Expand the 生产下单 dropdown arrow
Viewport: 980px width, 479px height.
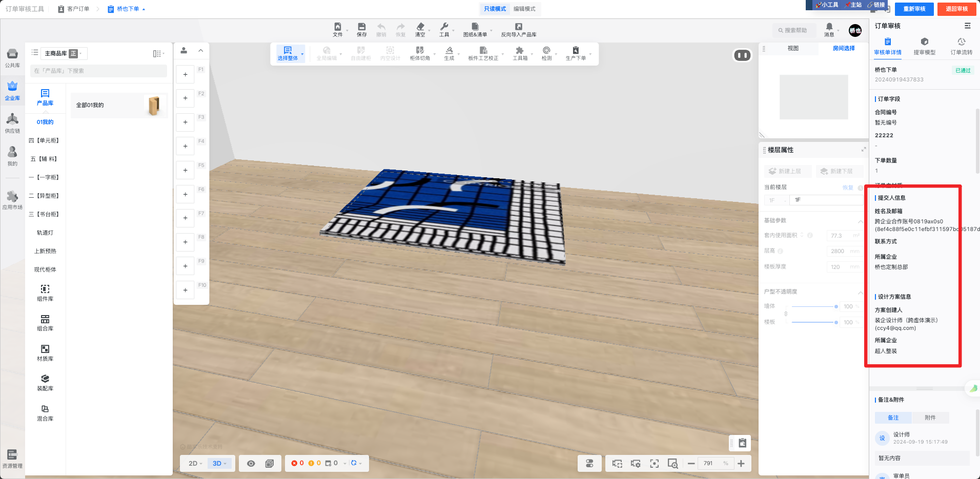pyautogui.click(x=590, y=54)
